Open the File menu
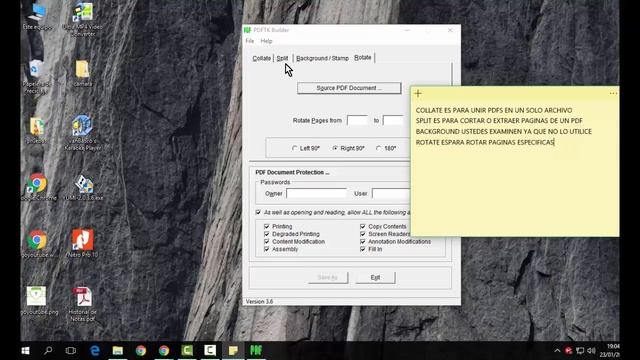640x360 pixels. click(x=250, y=41)
